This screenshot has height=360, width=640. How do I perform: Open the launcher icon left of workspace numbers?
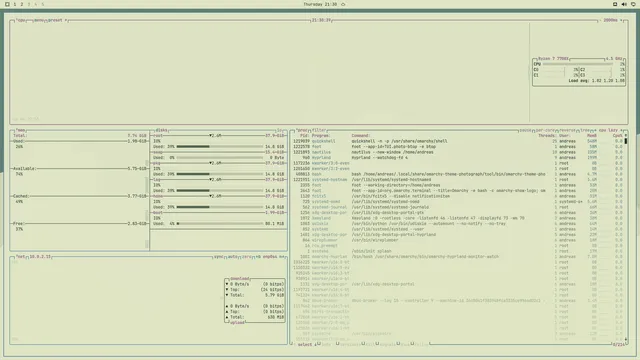pos(7,4)
